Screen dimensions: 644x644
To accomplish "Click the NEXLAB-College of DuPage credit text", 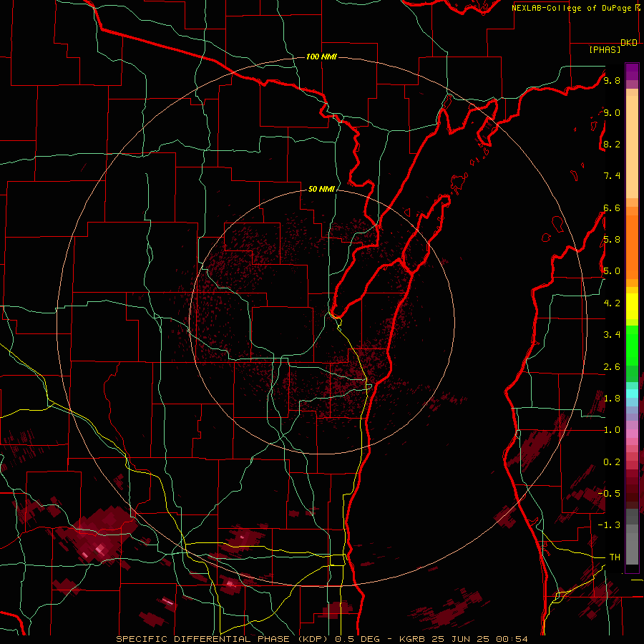I will [x=573, y=8].
